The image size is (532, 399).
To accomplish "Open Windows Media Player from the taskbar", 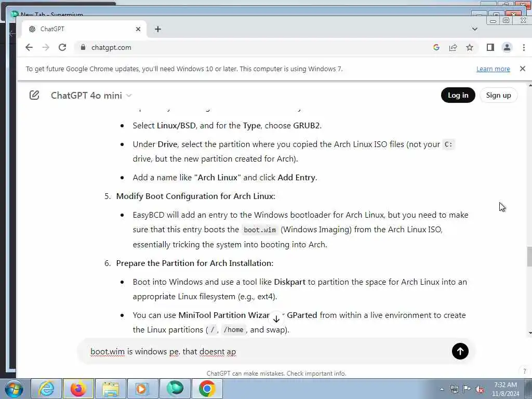I will [143, 389].
